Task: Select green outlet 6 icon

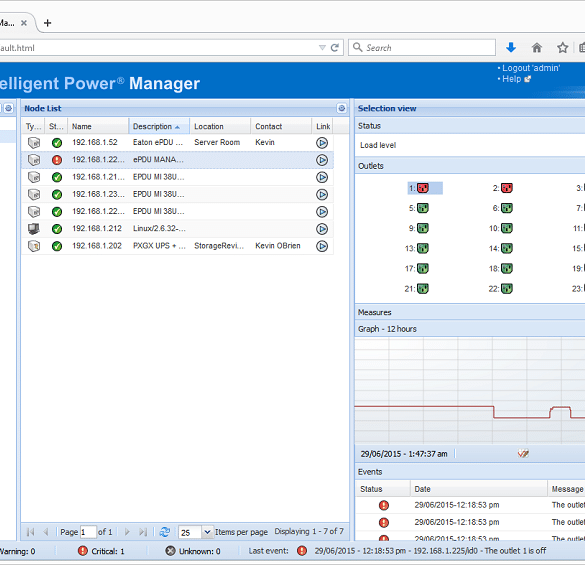Action: coord(506,208)
